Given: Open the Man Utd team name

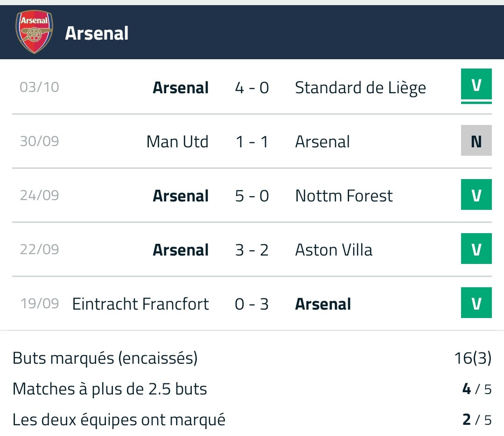Looking at the screenshot, I should point(177,142).
